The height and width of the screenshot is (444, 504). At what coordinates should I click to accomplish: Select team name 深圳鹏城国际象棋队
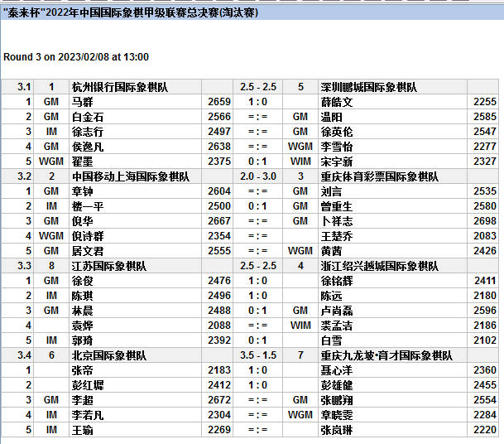[x=368, y=87]
